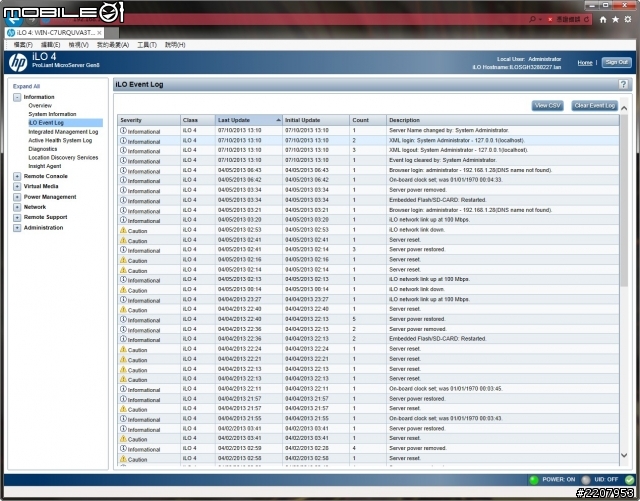Click the browser favorites star icon
Image resolution: width=640 pixels, height=501 pixels.
point(615,19)
